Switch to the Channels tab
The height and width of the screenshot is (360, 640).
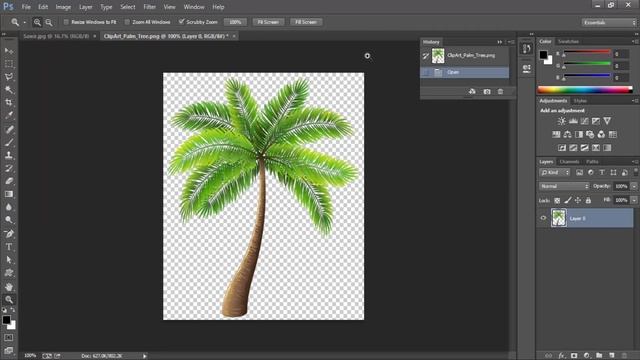[x=569, y=162]
